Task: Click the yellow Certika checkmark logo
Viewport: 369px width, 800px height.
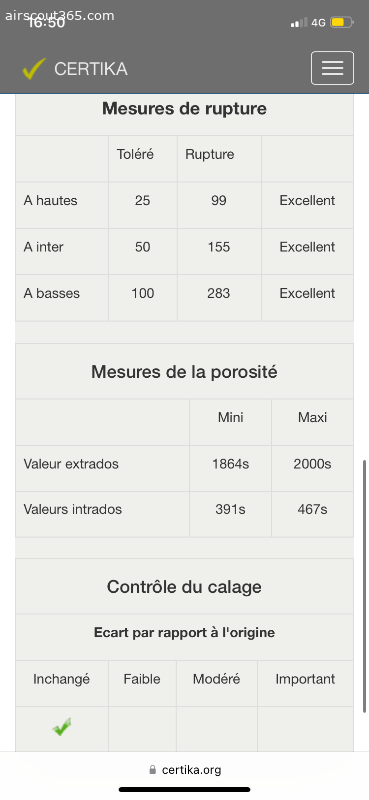Action: click(34, 68)
